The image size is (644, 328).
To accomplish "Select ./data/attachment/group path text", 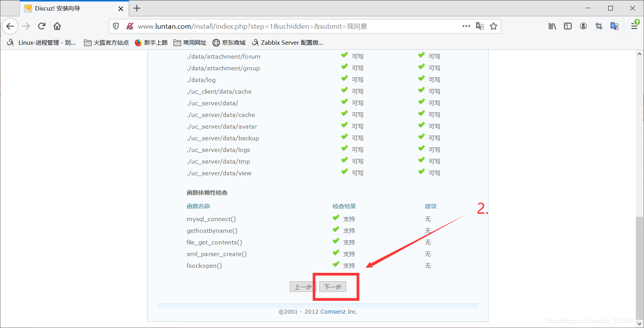I will (x=223, y=68).
